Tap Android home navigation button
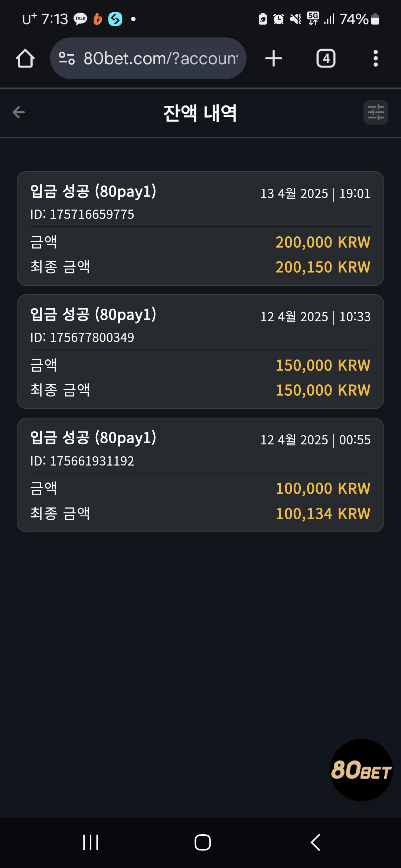Viewport: 401px width, 868px height. [x=203, y=842]
